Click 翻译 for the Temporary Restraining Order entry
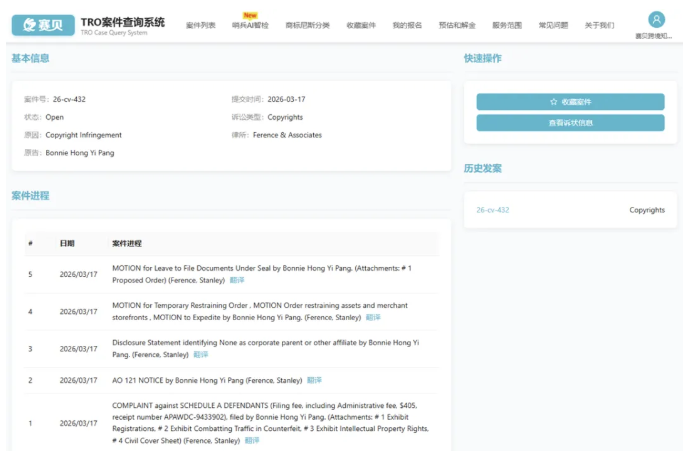687x459 pixels. pos(373,317)
